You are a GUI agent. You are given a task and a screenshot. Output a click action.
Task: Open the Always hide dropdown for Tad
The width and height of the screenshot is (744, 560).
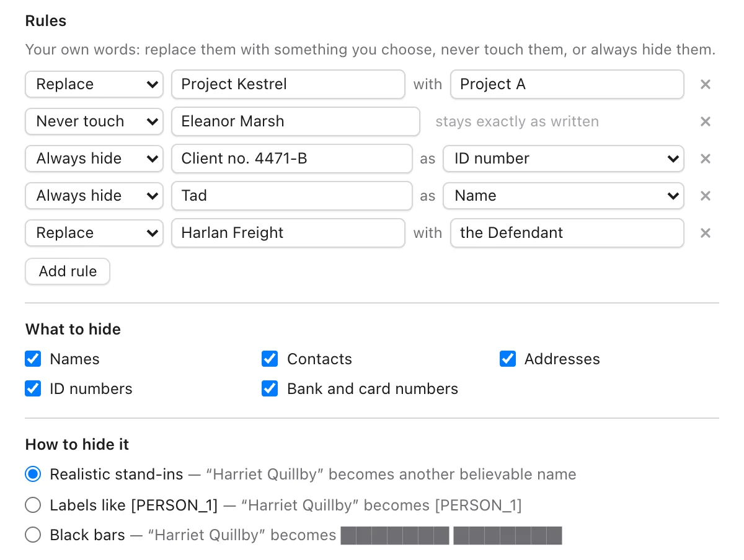[94, 196]
